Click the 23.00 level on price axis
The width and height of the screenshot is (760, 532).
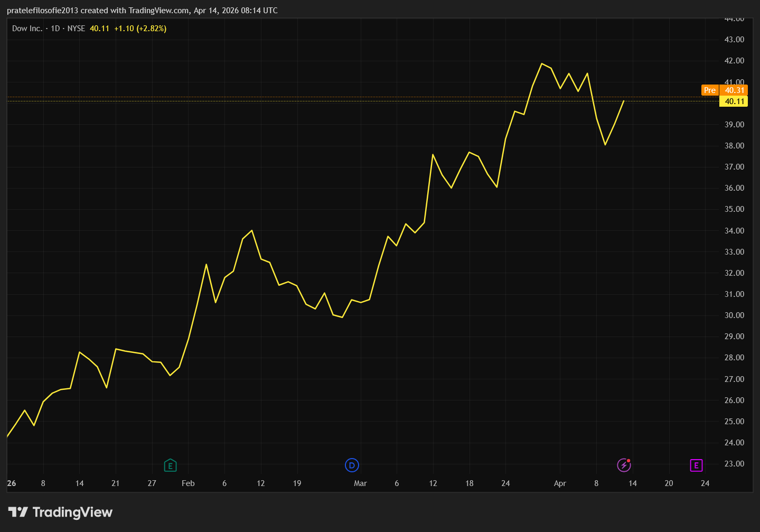coord(734,464)
